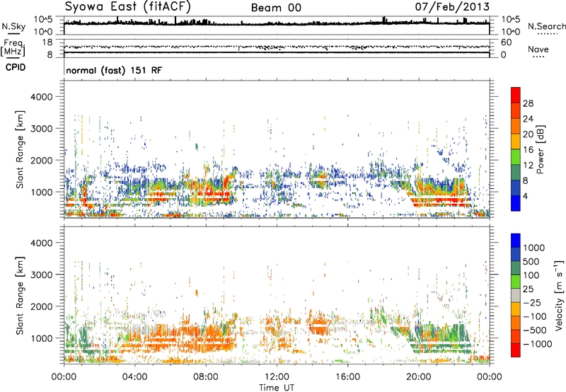Click the red top segment of Power color bar
This screenshot has height=392, width=566.
tap(516, 95)
